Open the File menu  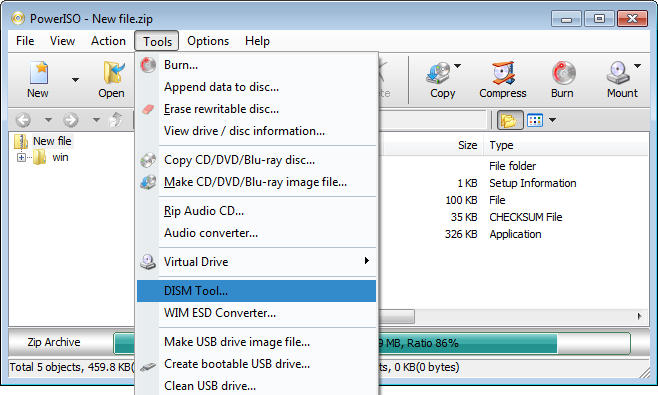[25, 41]
